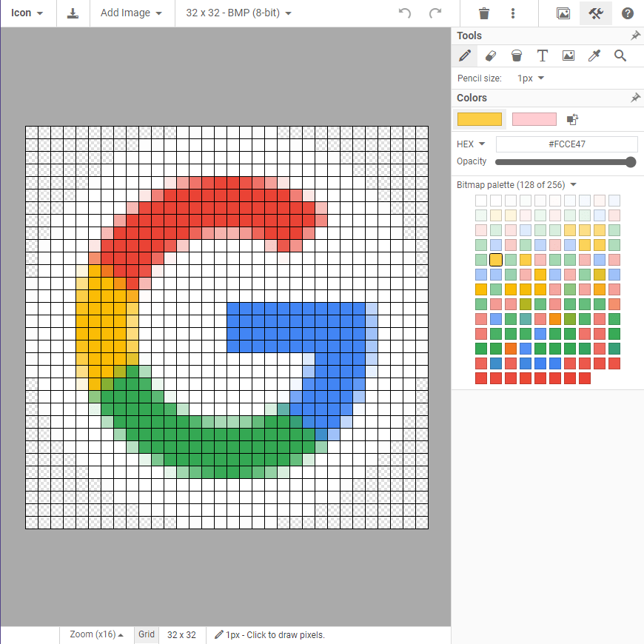Click the trash delete icon
Viewport: 644px width, 644px height.
pyautogui.click(x=484, y=13)
